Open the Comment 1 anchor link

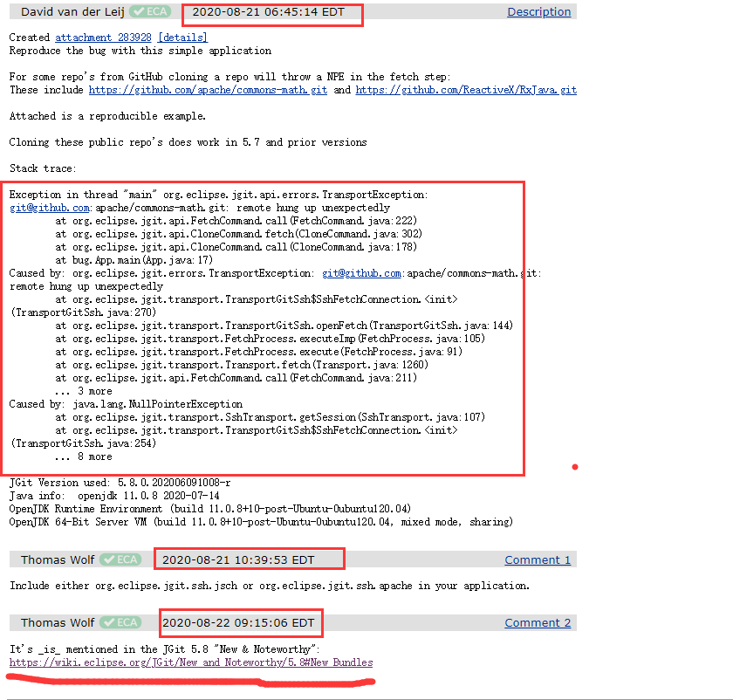pyautogui.click(x=537, y=559)
